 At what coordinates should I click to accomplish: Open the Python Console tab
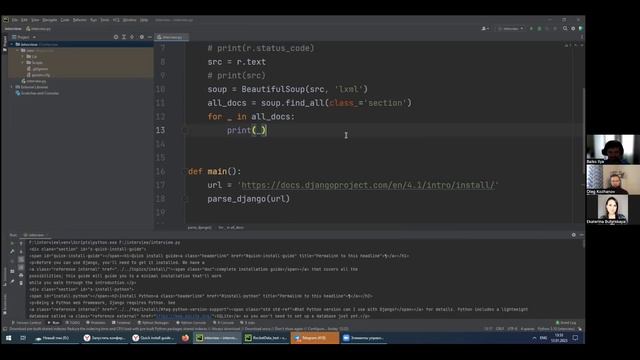click(191, 323)
